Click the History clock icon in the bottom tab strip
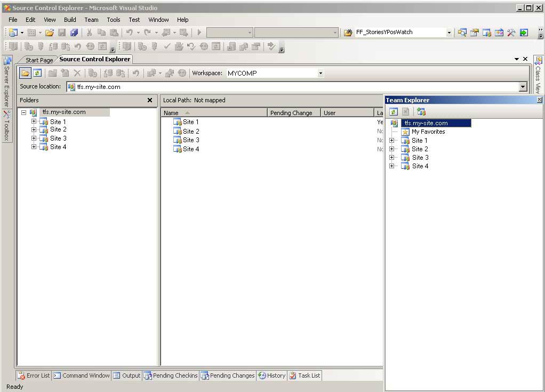 262,375
